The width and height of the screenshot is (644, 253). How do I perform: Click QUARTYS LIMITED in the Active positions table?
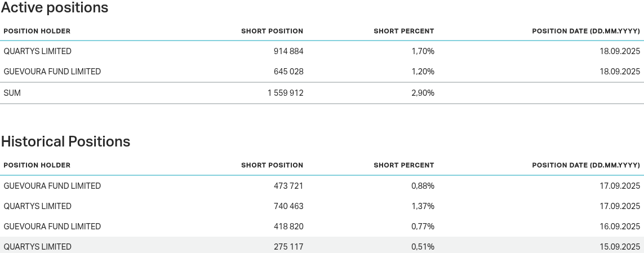(x=38, y=51)
